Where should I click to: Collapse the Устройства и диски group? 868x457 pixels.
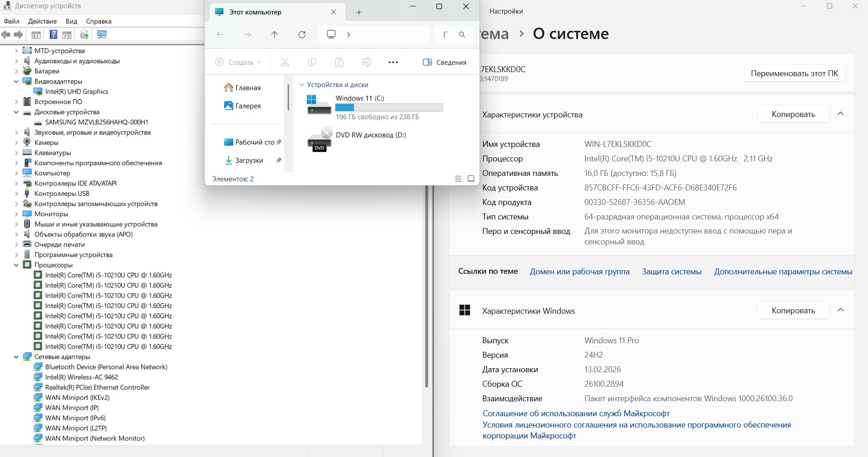302,85
